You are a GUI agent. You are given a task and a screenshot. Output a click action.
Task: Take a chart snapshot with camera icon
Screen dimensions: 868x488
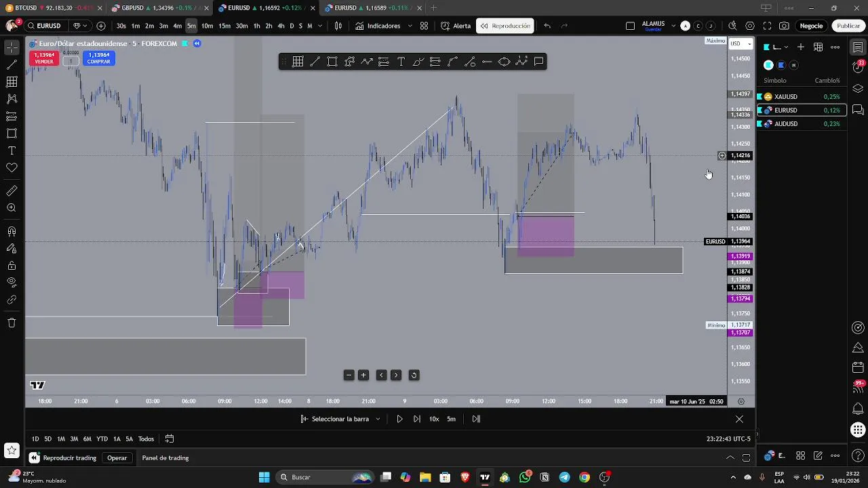784,26
